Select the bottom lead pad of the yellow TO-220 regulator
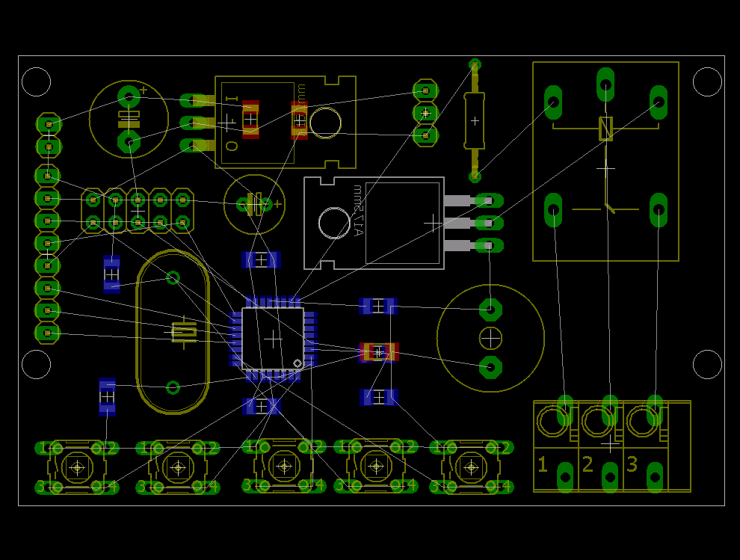This screenshot has height=560, width=740. [194, 146]
